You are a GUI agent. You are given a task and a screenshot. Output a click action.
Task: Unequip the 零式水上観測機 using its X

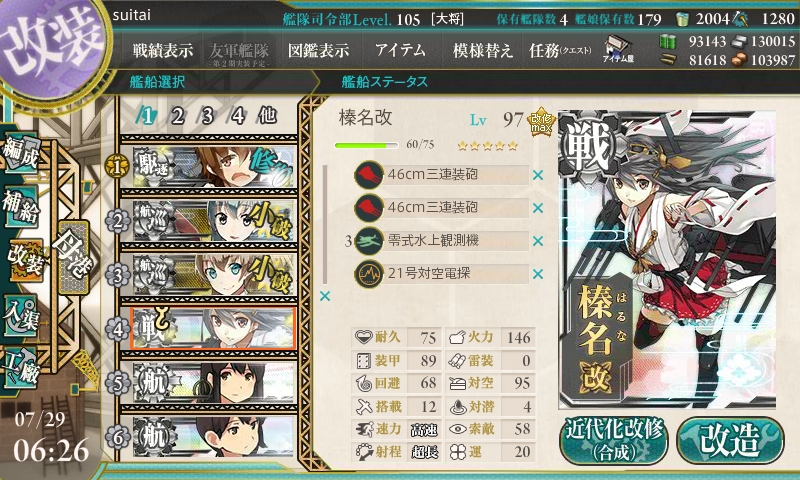(538, 241)
